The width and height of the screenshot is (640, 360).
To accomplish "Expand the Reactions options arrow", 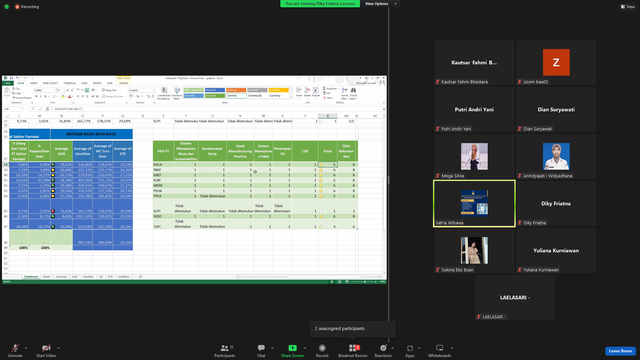I will pos(392,348).
